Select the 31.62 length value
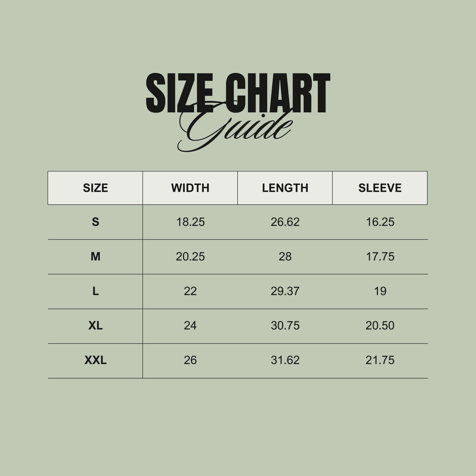 coord(285,360)
